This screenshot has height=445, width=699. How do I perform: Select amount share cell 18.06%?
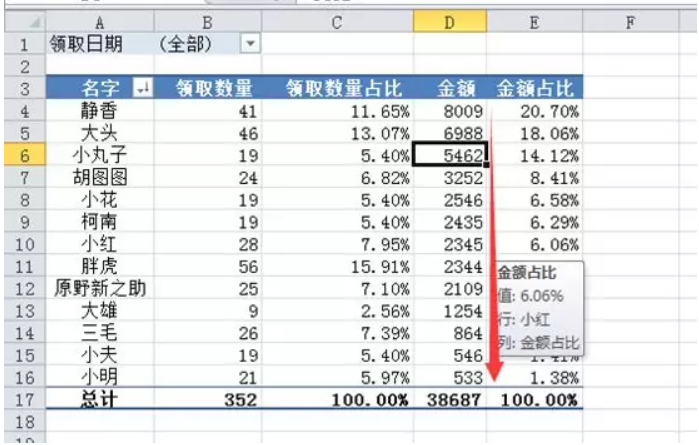click(x=535, y=133)
